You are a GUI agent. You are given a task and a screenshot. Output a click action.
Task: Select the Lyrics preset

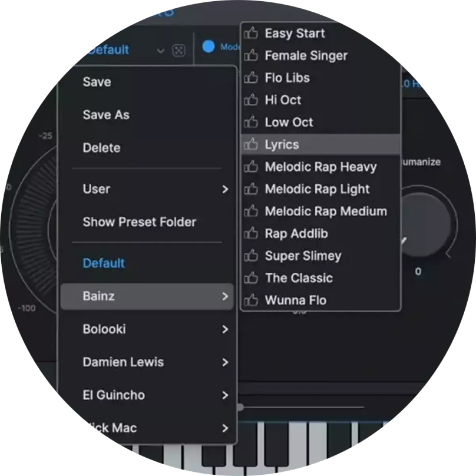click(x=321, y=144)
